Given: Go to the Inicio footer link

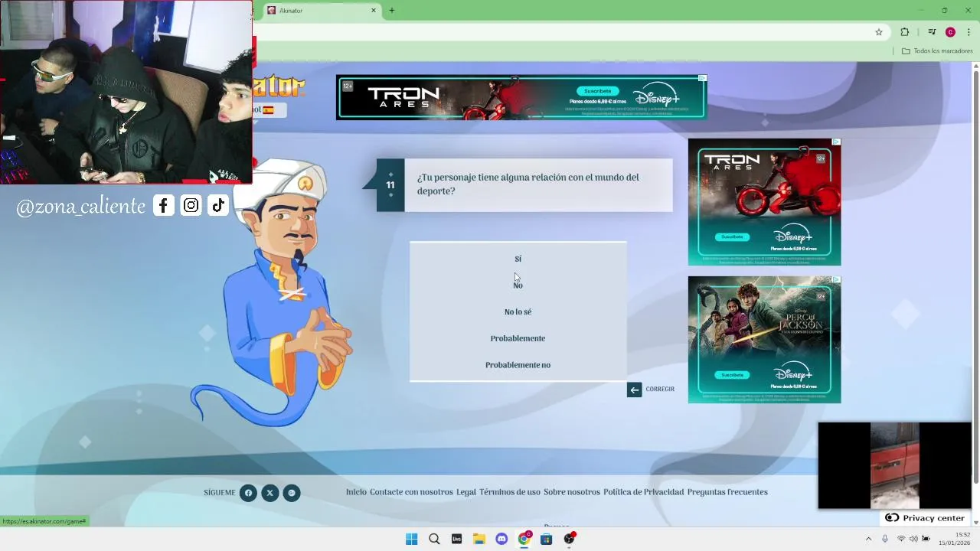Looking at the screenshot, I should pos(356,492).
